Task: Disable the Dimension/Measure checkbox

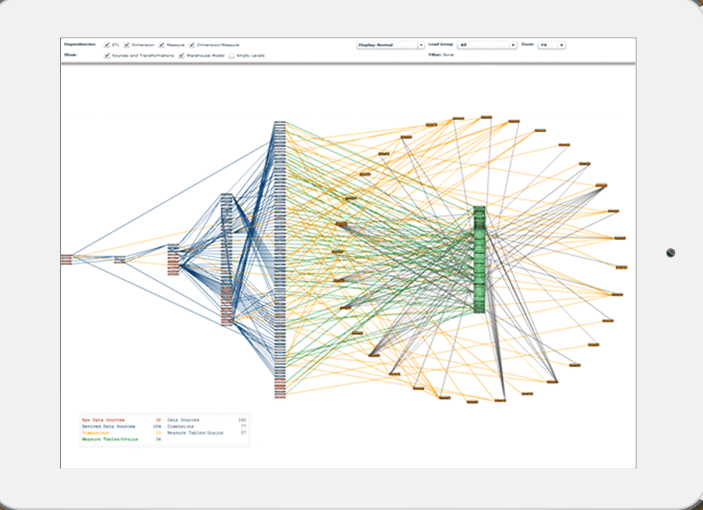Action: click(192, 45)
